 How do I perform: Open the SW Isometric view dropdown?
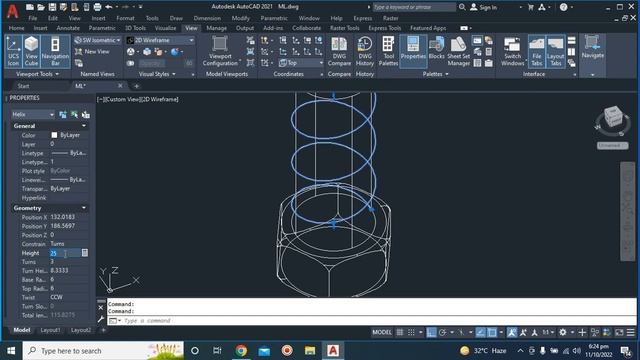click(x=98, y=40)
